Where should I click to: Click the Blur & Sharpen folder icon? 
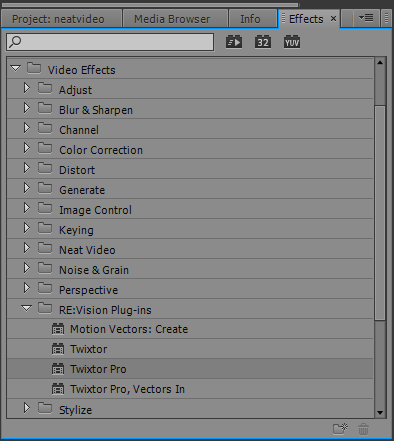click(x=45, y=108)
